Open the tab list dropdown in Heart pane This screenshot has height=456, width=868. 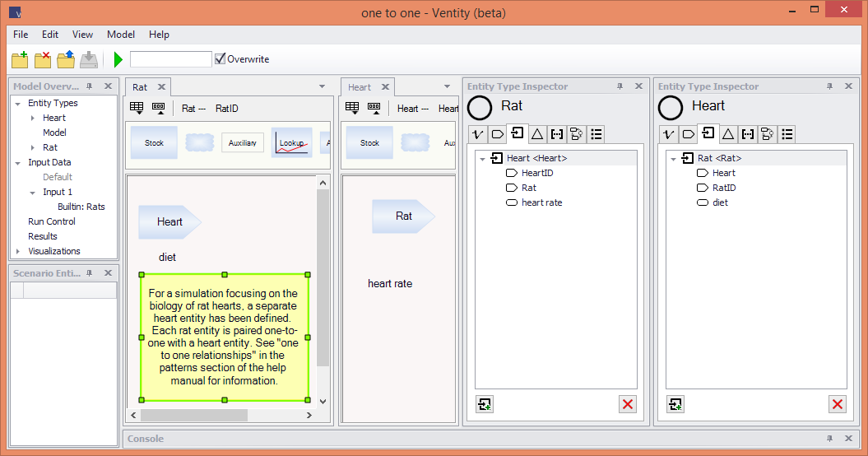447,86
